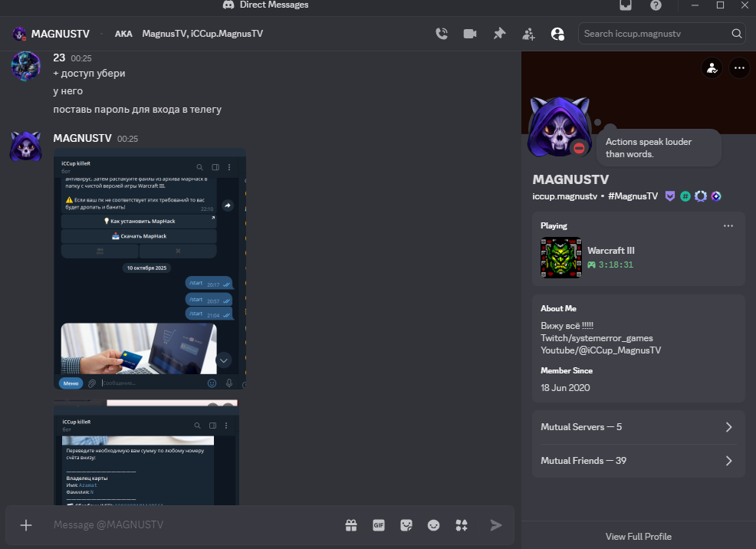Click the message 'поставь пароль для входа в телегу'

(x=137, y=110)
